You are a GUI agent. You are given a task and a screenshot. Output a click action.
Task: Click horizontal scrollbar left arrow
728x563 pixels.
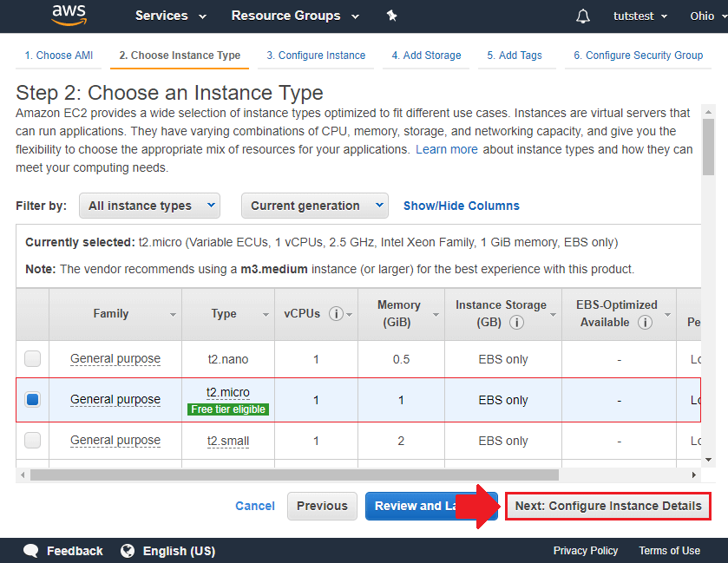(23, 475)
